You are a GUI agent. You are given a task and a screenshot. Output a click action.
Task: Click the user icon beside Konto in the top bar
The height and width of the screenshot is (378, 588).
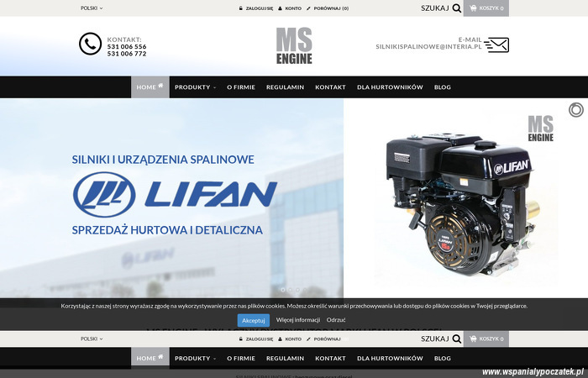click(x=280, y=8)
